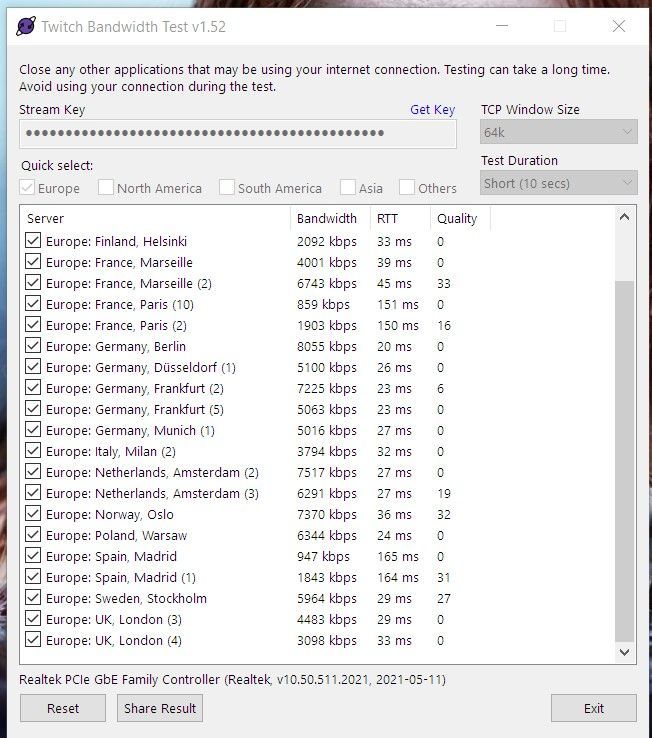Screen dimensions: 652x738
Task: Uncheck the Poland, Warsaw server checkbox
Action: (x=33, y=535)
